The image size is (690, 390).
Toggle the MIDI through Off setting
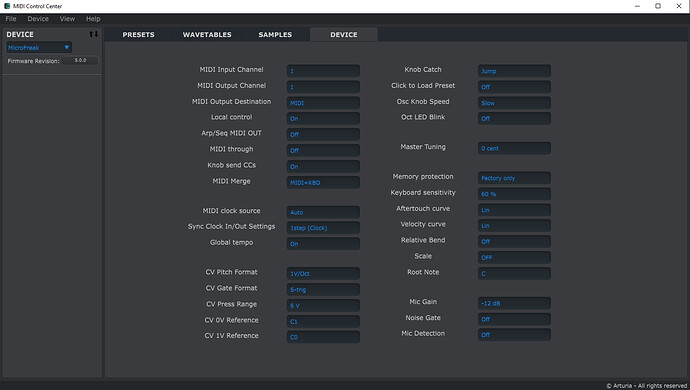[x=323, y=150]
